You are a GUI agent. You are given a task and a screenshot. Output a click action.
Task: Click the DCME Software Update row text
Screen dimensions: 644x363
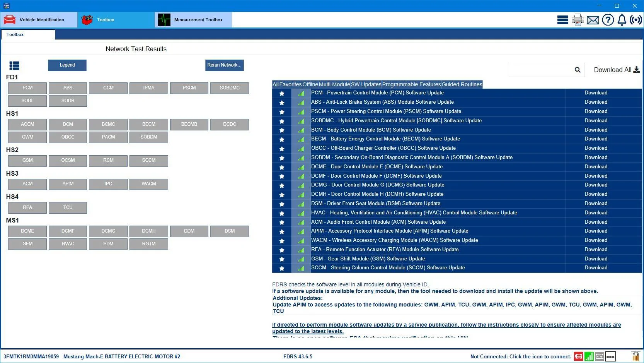tap(377, 167)
